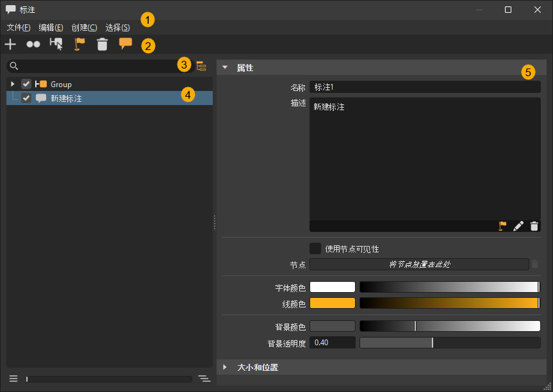Click the speech bubble icon of 新建标注 row
This screenshot has height=392, width=553.
pyautogui.click(x=41, y=98)
